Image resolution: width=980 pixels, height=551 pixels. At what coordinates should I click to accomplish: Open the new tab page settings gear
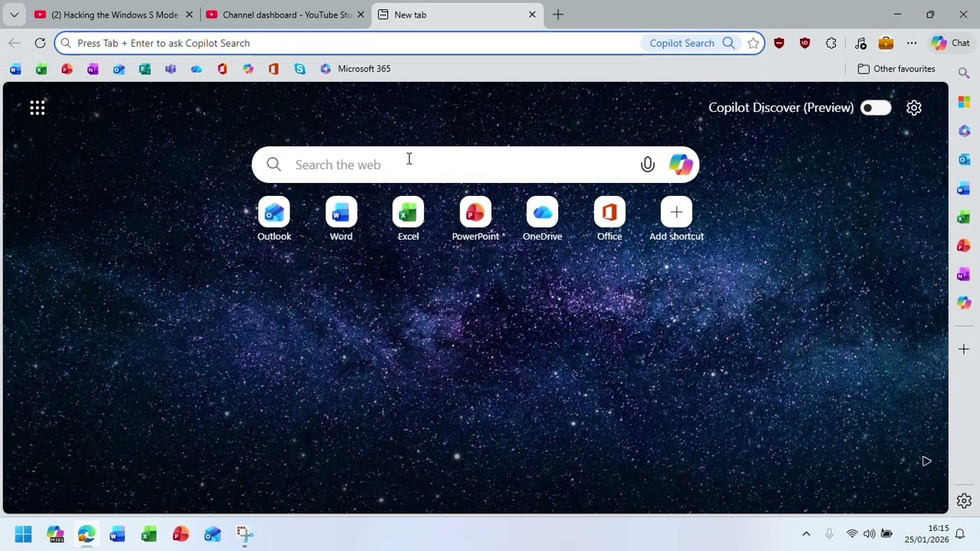click(x=913, y=108)
